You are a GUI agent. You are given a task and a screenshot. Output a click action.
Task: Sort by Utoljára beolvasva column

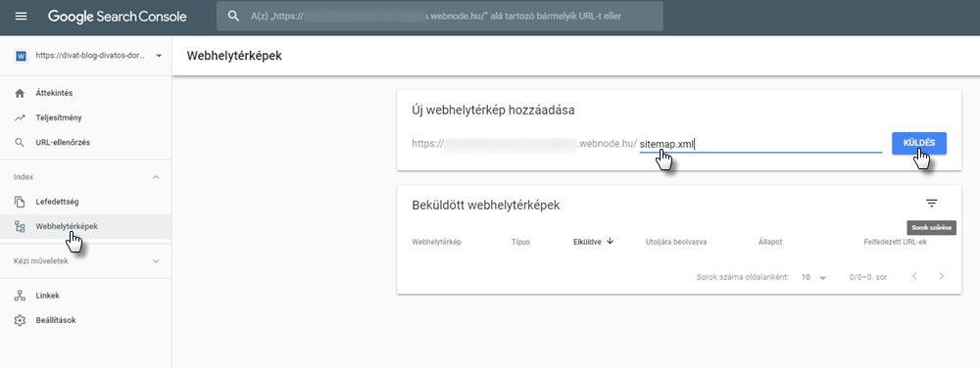[x=676, y=242]
